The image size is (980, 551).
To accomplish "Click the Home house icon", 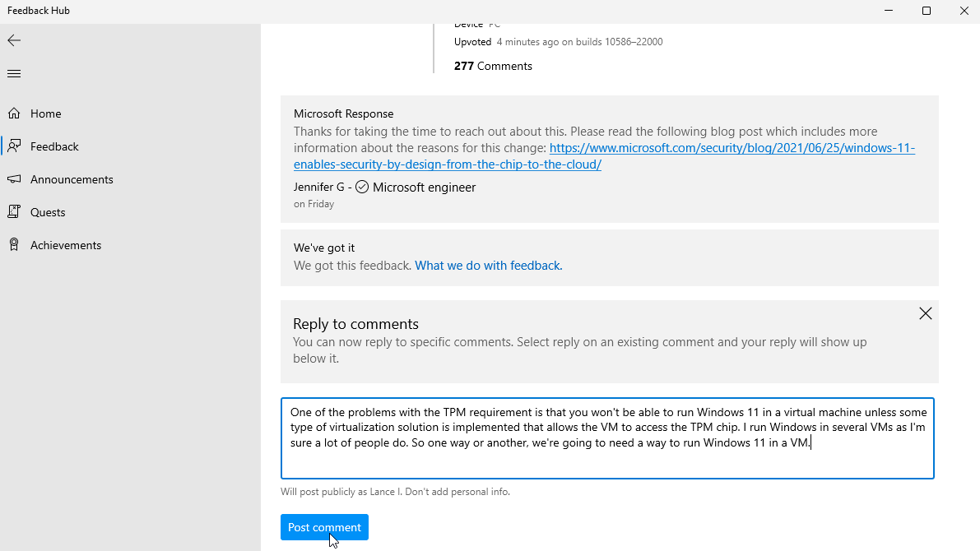I will coord(14,113).
